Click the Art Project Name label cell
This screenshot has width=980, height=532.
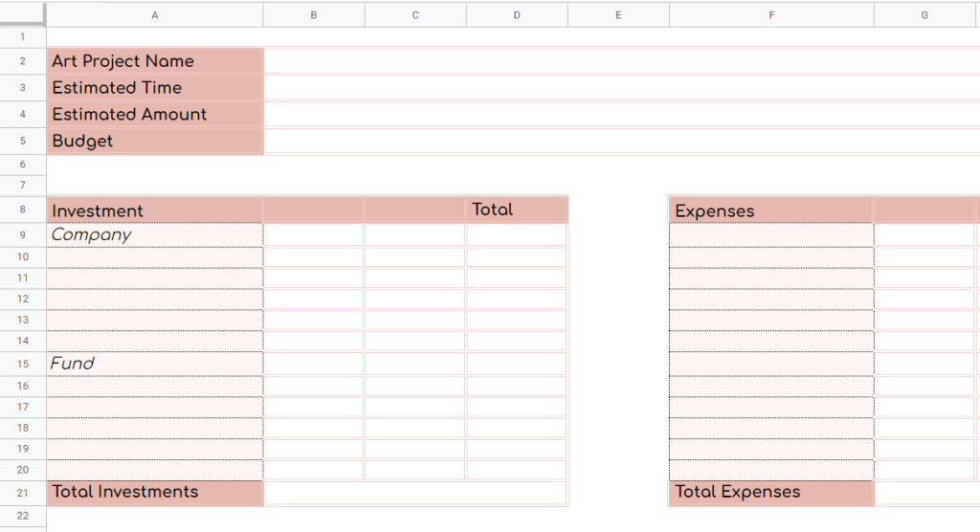coord(155,61)
